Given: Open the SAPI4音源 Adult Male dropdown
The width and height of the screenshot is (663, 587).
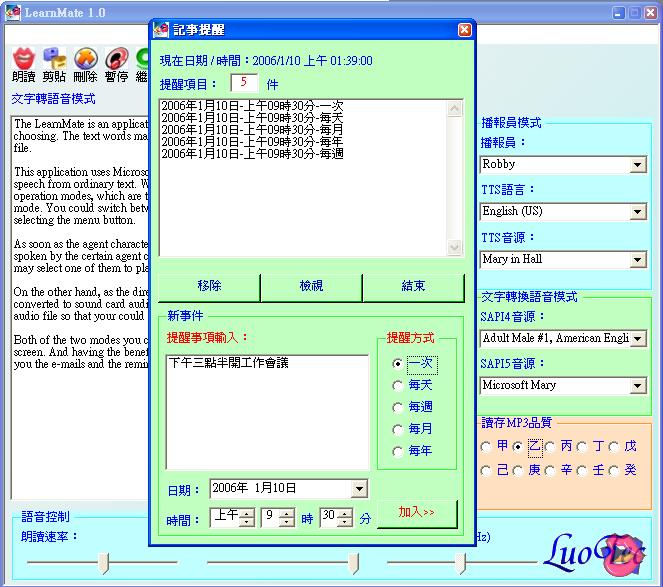Looking at the screenshot, I should click(x=638, y=338).
